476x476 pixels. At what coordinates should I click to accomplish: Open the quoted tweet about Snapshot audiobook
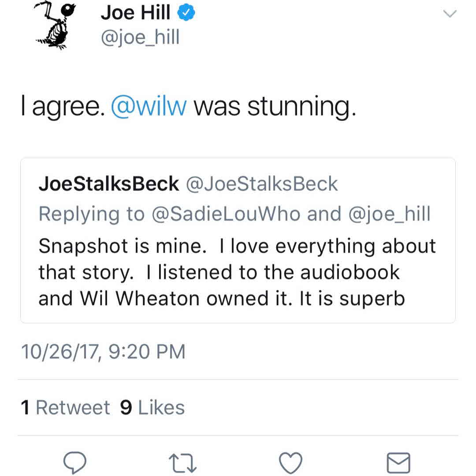tap(237, 272)
